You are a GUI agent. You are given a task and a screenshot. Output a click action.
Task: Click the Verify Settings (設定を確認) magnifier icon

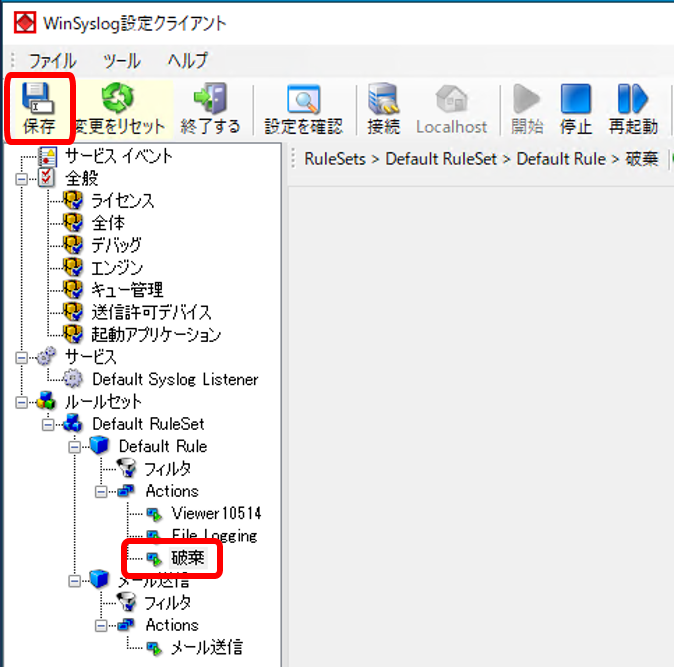pos(303,99)
